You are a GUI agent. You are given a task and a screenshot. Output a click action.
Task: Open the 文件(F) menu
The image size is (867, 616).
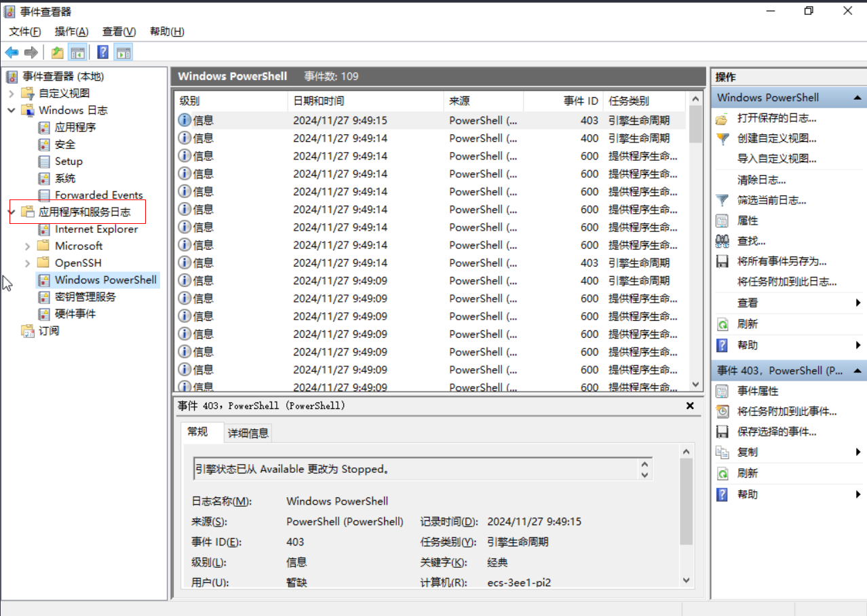(x=25, y=31)
